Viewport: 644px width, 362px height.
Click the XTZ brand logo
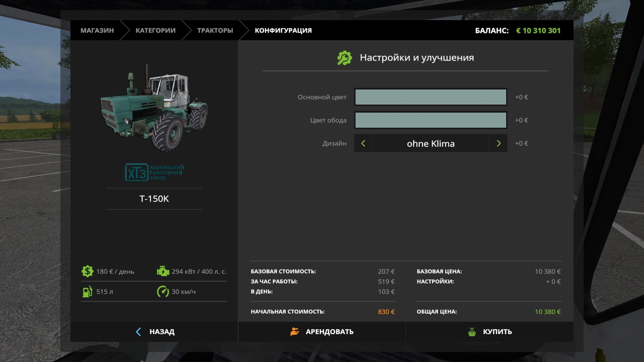click(154, 172)
